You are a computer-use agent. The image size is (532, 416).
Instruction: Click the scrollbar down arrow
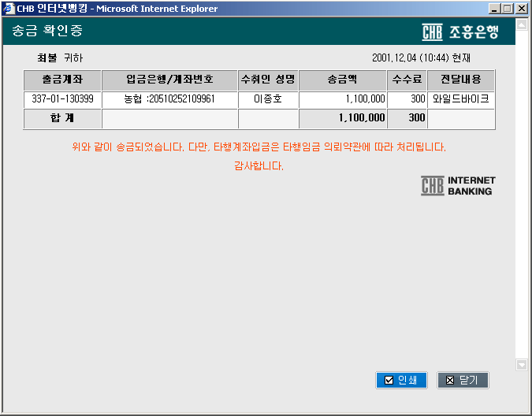tap(521, 365)
